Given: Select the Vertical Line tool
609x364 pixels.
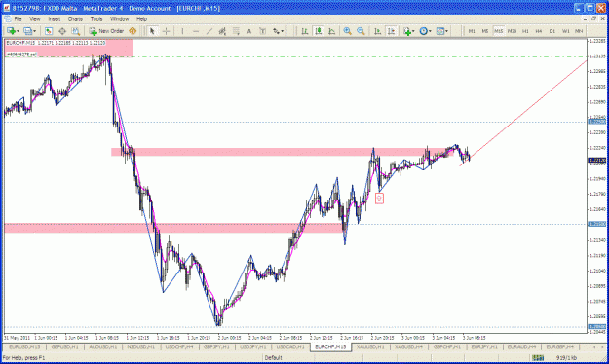Looking at the screenshot, I should point(182,31).
